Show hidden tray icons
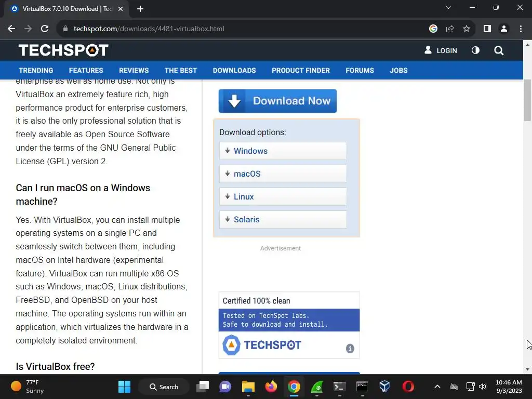 [437, 387]
